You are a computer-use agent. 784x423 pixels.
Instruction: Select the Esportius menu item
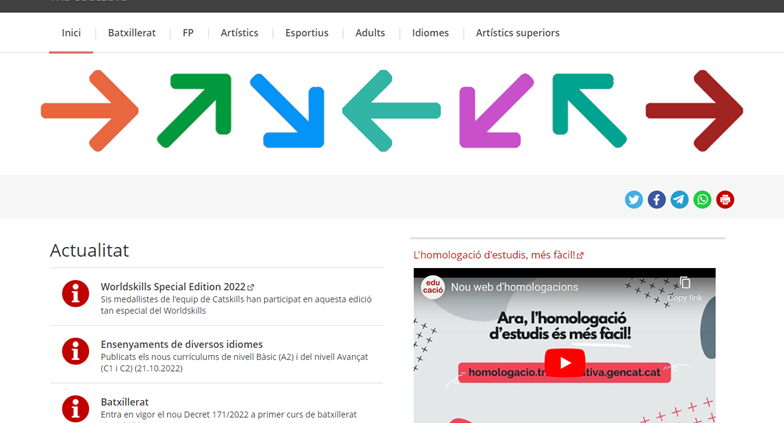click(307, 33)
